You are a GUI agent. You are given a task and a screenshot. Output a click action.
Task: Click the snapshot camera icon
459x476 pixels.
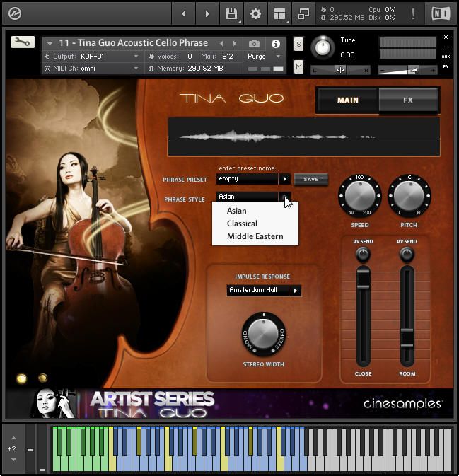pyautogui.click(x=254, y=44)
